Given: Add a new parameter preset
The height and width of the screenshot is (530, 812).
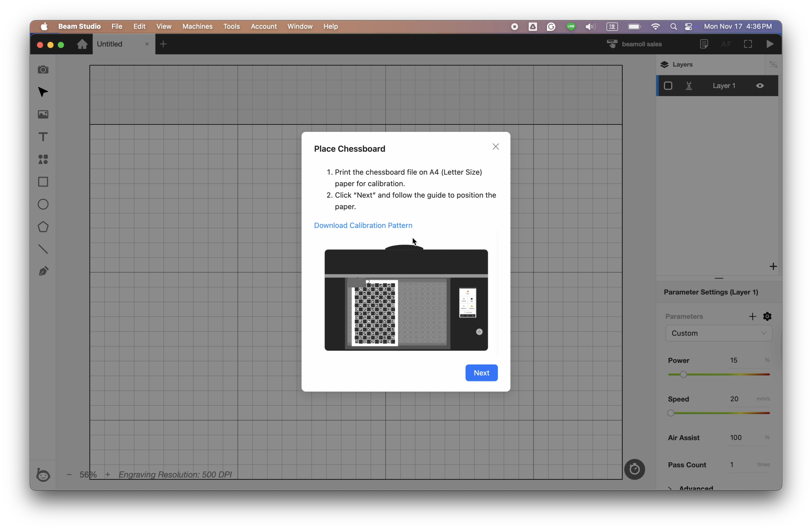Looking at the screenshot, I should pyautogui.click(x=752, y=317).
